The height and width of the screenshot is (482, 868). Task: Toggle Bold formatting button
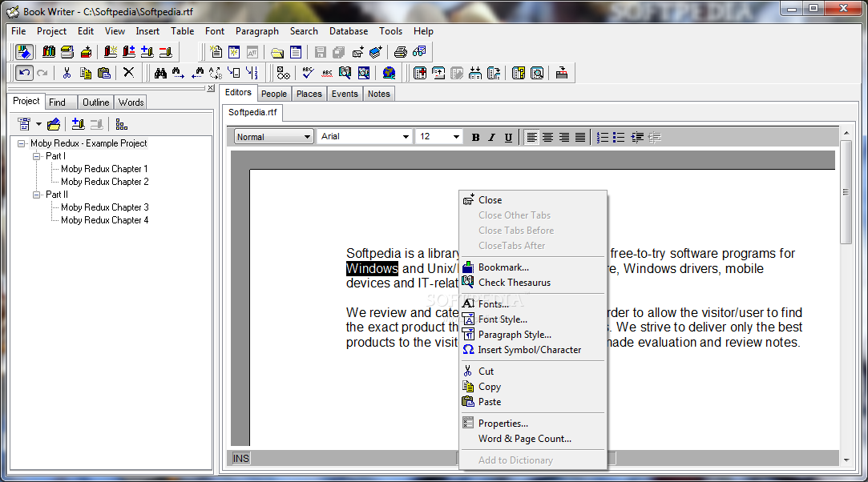coord(475,137)
